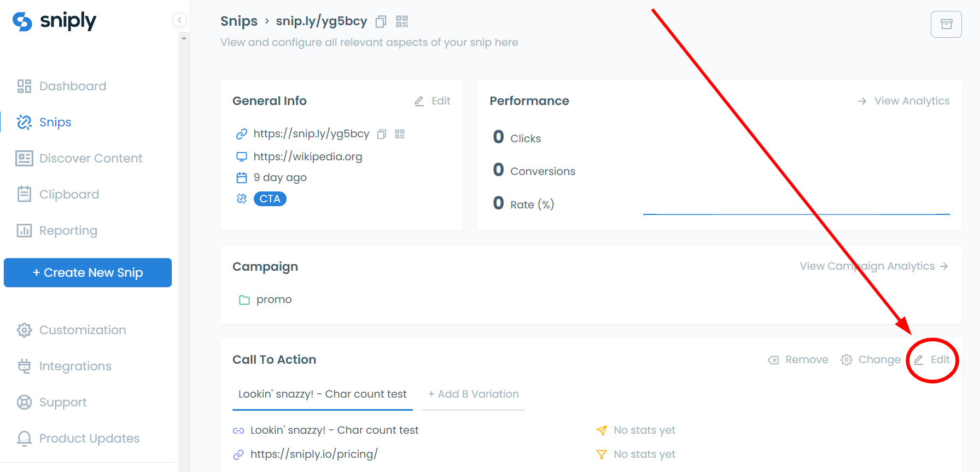The height and width of the screenshot is (472, 980).
Task: Edit the Call To Action
Action: [x=932, y=360]
